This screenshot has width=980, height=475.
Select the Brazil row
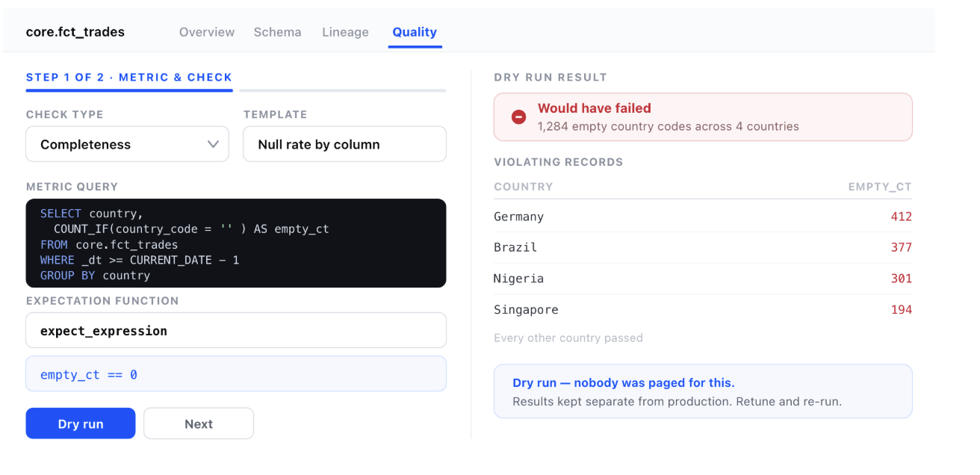click(x=703, y=247)
